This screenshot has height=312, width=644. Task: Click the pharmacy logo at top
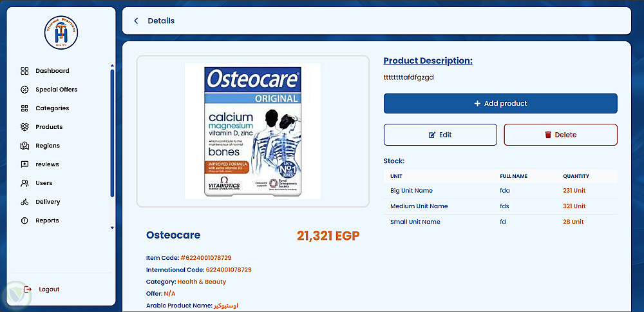[x=61, y=32]
